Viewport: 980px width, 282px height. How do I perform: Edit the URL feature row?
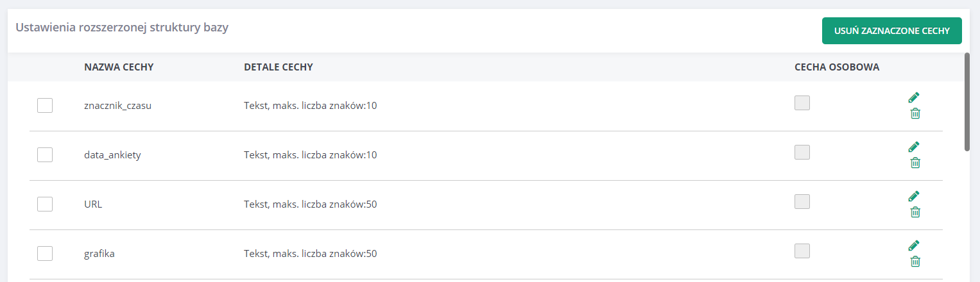914,196
